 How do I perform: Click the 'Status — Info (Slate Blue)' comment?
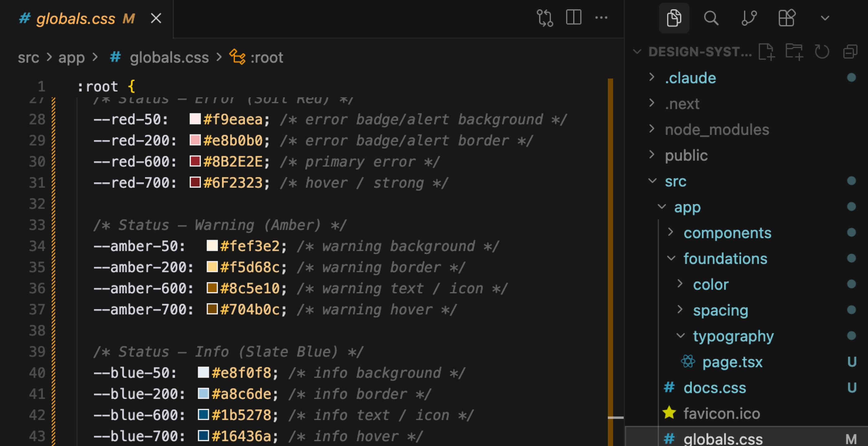228,352
